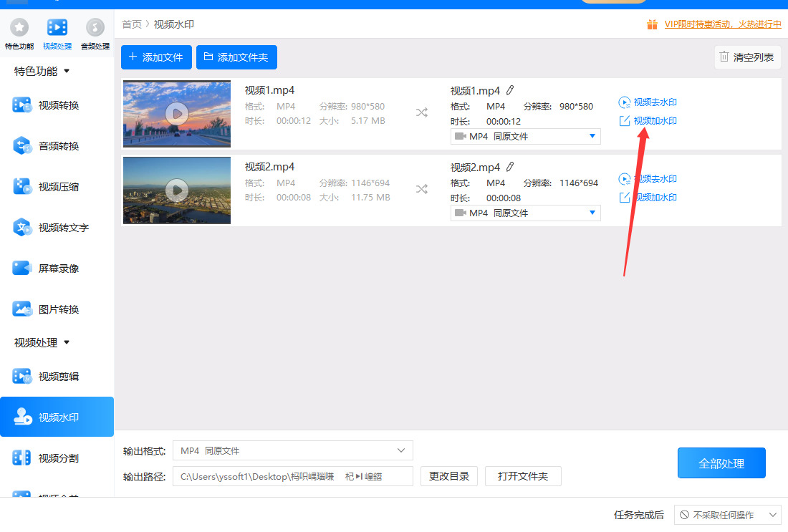Play the 视频2.mp4 thumbnail preview
Viewport: 788px width, 532px height.
click(177, 190)
